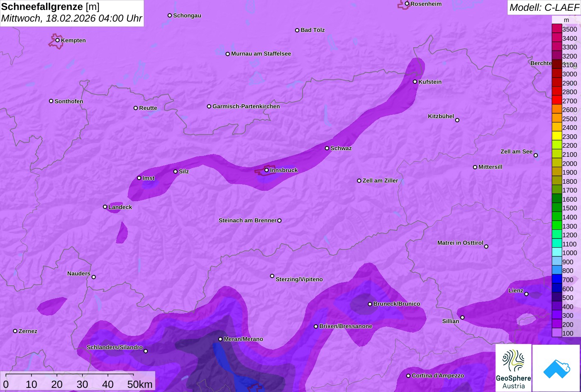This screenshot has height=392, width=581.
Task: Click the Zernez marker dot
Action: point(15,331)
